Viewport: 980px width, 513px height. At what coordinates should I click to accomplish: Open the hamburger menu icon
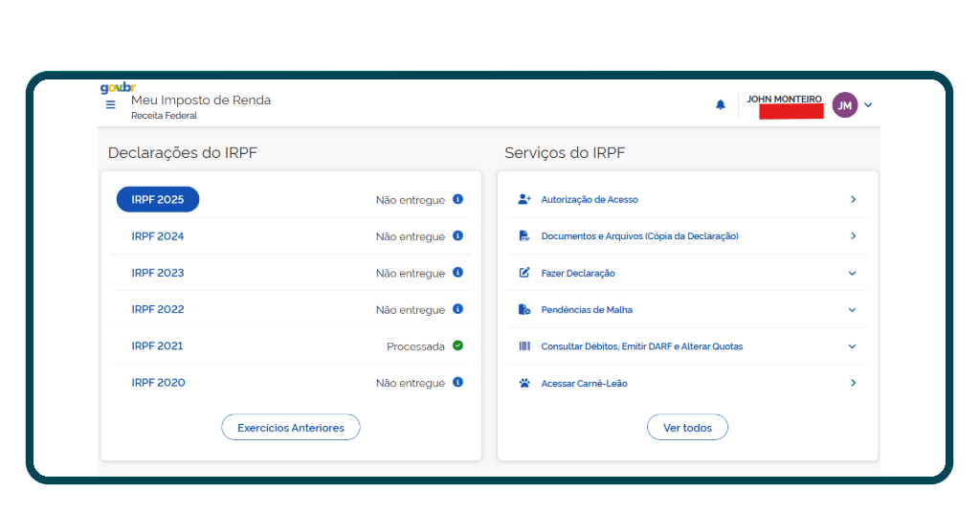110,105
